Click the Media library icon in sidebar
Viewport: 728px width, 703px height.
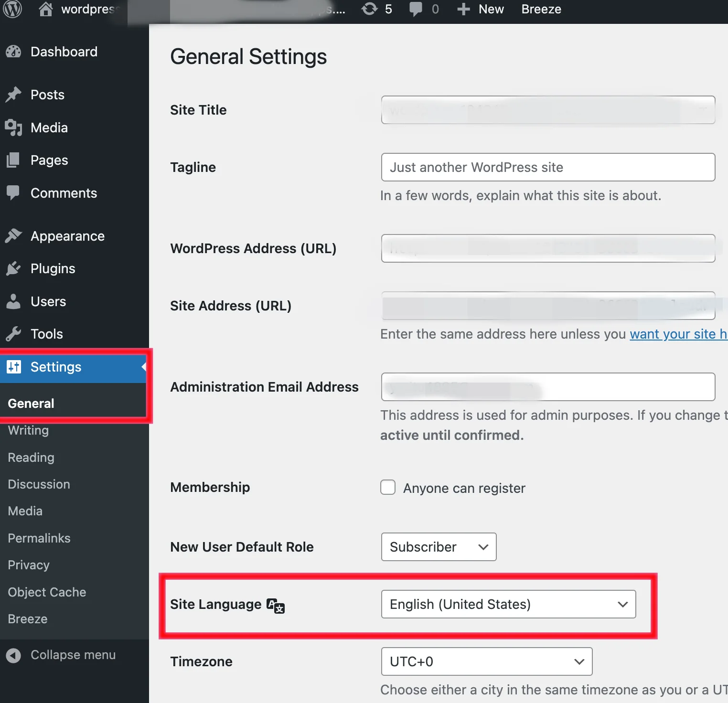13,128
